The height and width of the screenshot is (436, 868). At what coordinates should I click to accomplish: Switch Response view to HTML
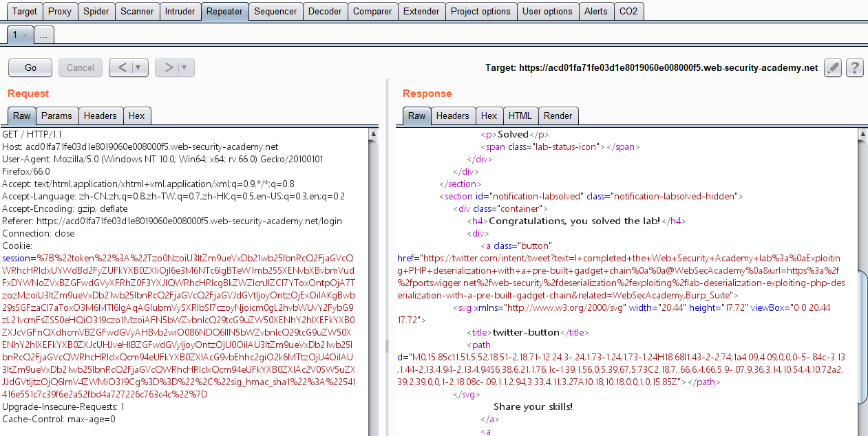(520, 116)
